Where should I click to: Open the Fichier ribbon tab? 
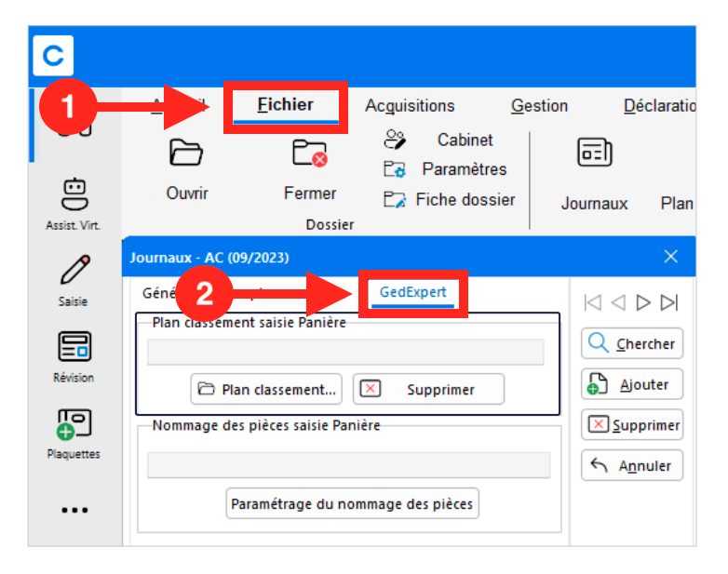pyautogui.click(x=285, y=105)
